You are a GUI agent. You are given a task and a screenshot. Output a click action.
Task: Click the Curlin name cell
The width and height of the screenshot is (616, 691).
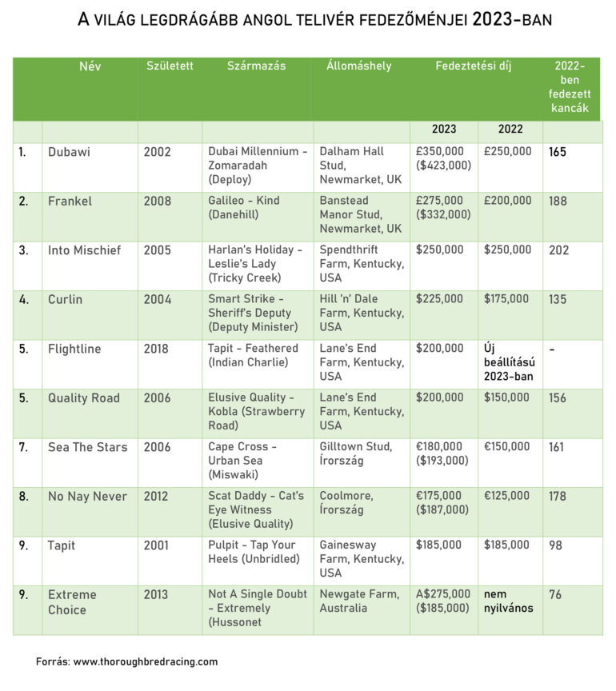click(65, 299)
